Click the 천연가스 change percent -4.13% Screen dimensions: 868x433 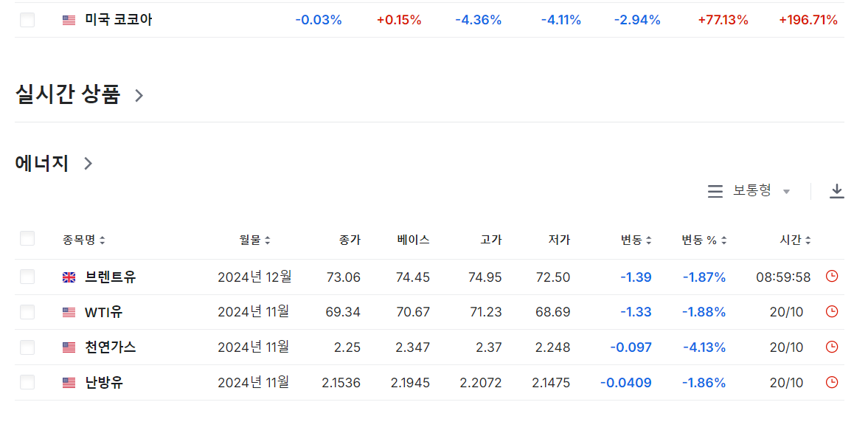coord(704,347)
